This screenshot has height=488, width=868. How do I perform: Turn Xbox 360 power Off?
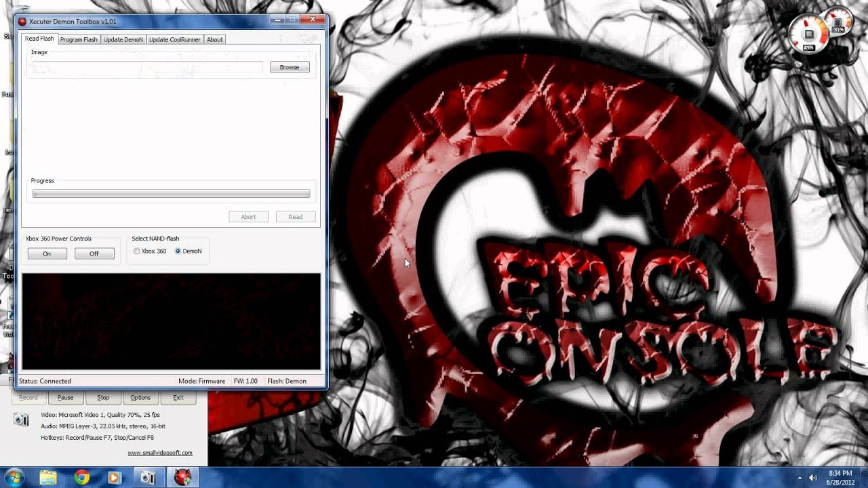(x=94, y=253)
